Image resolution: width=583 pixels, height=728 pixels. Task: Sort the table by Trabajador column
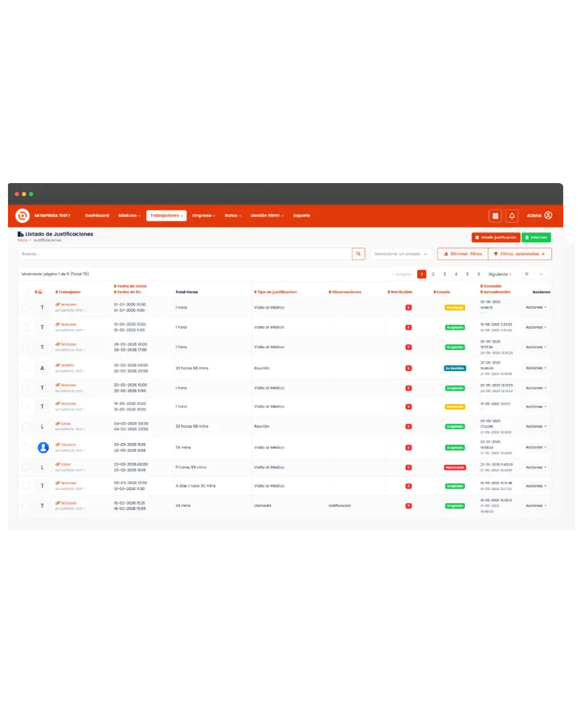point(68,292)
